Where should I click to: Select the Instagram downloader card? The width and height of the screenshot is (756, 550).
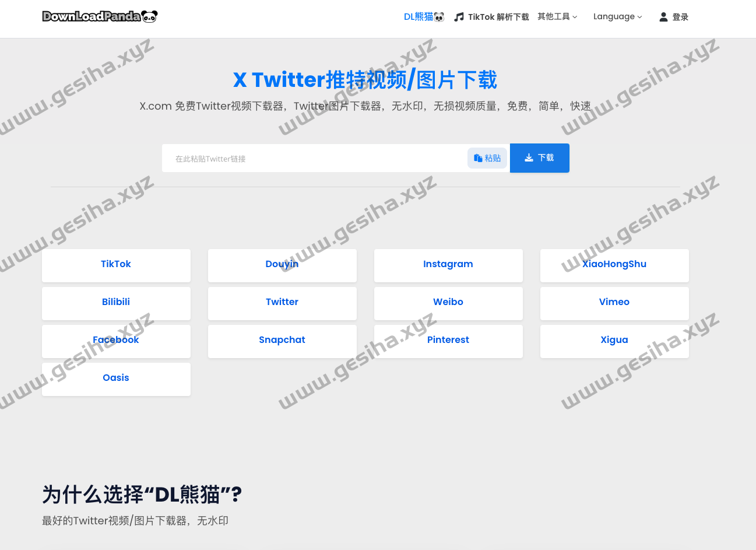pyautogui.click(x=448, y=264)
